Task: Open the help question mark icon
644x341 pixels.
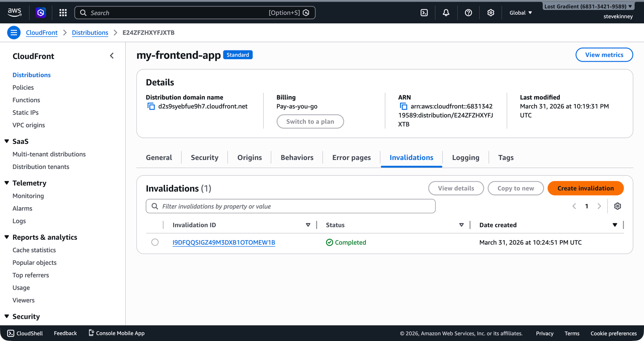Action: [x=469, y=12]
